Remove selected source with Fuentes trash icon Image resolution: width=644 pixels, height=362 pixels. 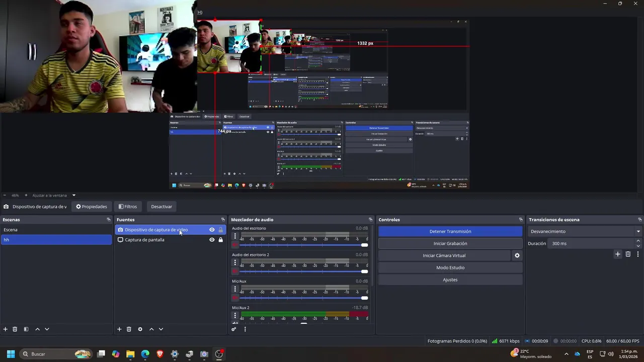(x=129, y=329)
